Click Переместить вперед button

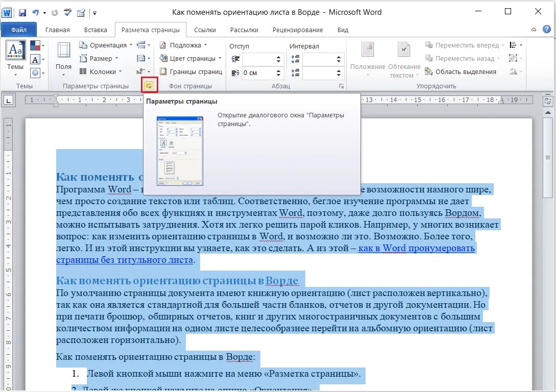click(x=465, y=45)
